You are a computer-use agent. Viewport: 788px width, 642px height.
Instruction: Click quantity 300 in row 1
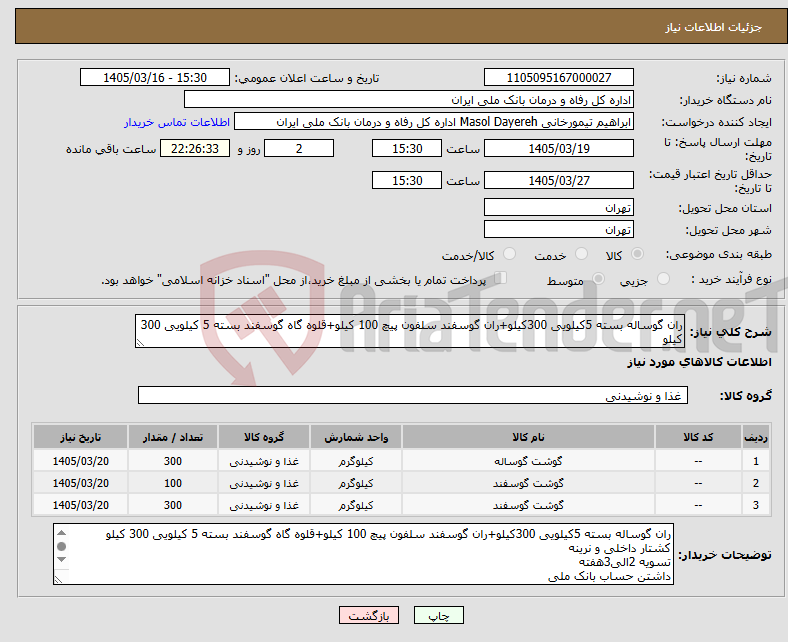point(173,461)
